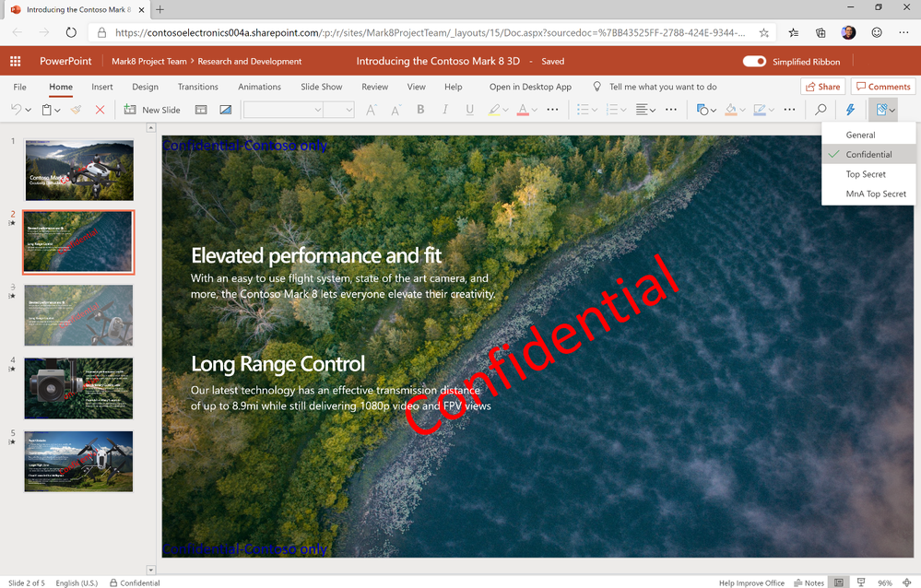
Task: Click the Shapes icon
Action: tap(702, 110)
